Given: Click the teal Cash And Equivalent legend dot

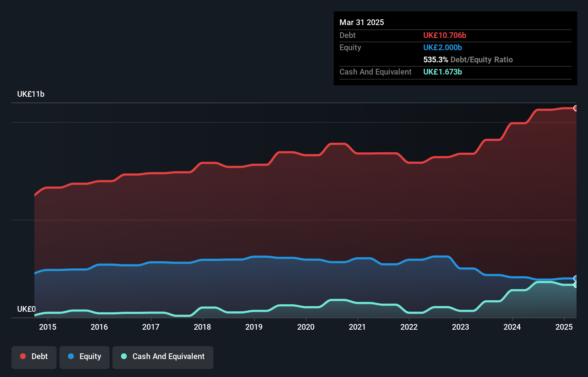Looking at the screenshot, I should point(124,356).
